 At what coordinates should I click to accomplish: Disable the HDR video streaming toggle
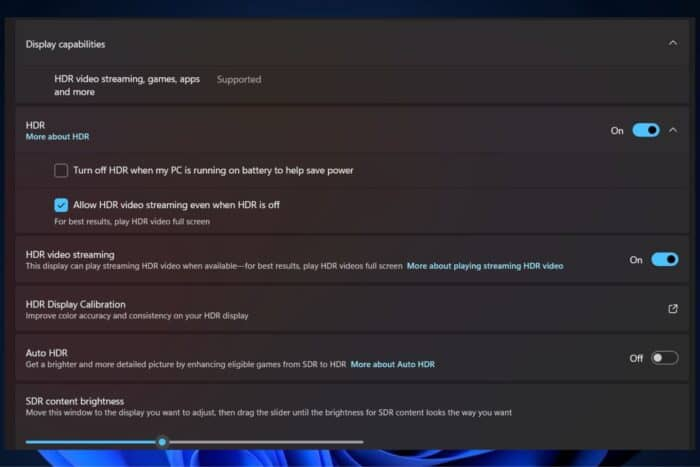coord(665,260)
